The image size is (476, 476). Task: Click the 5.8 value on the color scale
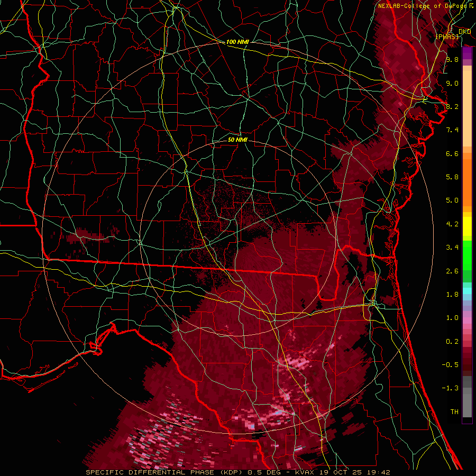pyautogui.click(x=452, y=177)
